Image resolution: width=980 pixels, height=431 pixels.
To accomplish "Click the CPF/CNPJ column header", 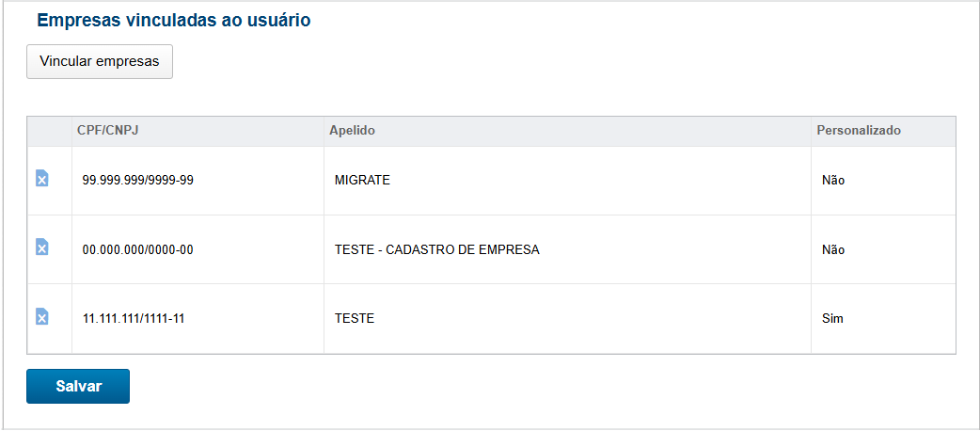I will pos(109,131).
